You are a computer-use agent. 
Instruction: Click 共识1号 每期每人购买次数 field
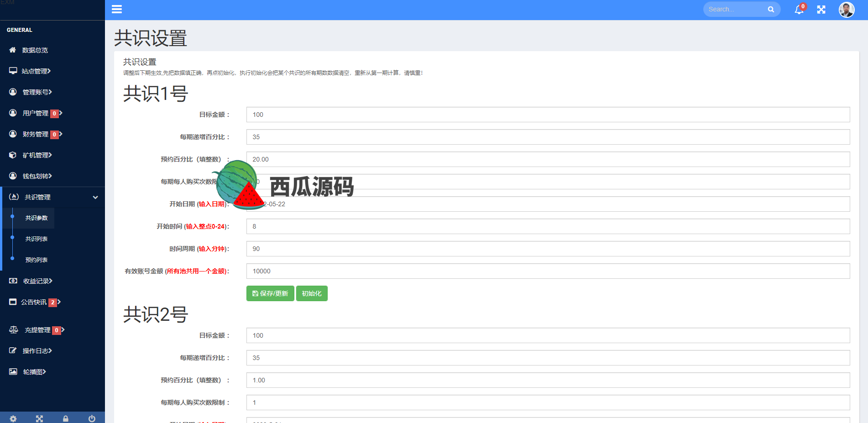point(548,182)
